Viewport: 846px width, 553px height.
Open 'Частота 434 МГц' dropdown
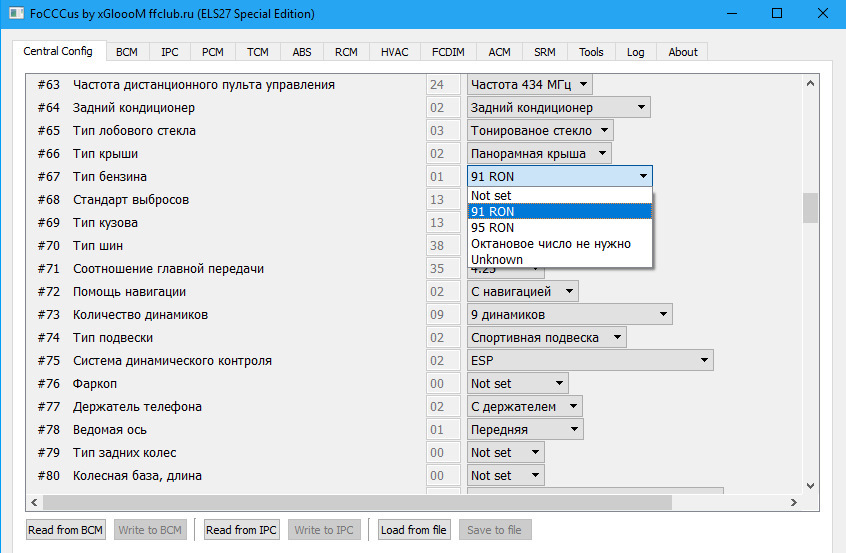[x=529, y=85]
